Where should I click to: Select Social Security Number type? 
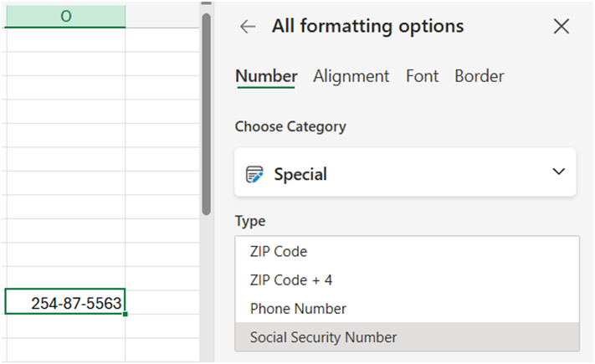coord(407,337)
